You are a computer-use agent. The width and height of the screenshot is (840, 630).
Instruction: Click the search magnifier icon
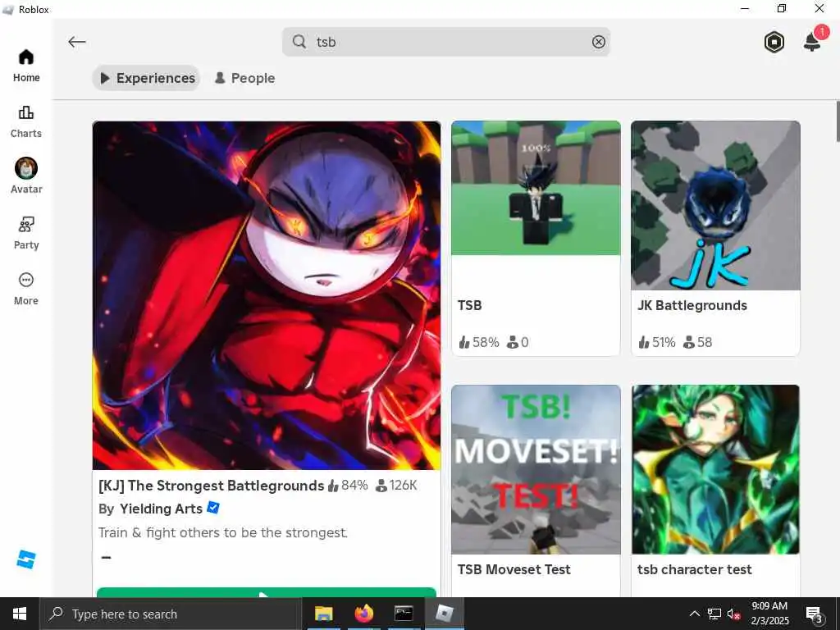click(299, 42)
